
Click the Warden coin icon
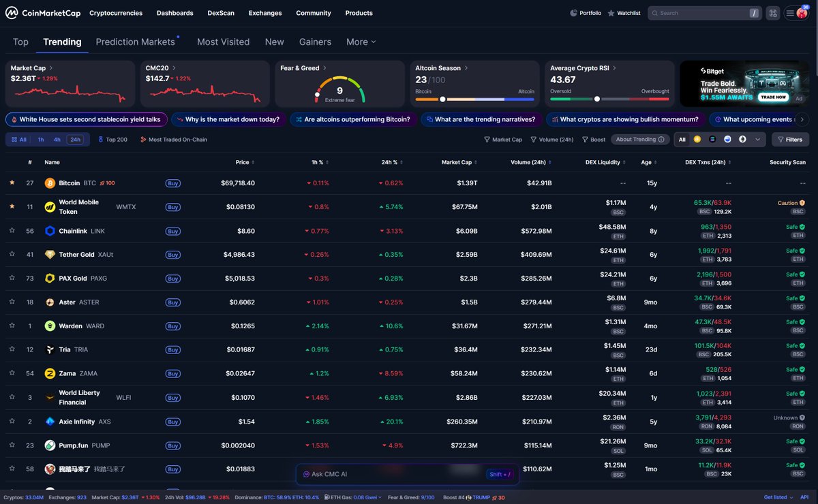coord(50,326)
